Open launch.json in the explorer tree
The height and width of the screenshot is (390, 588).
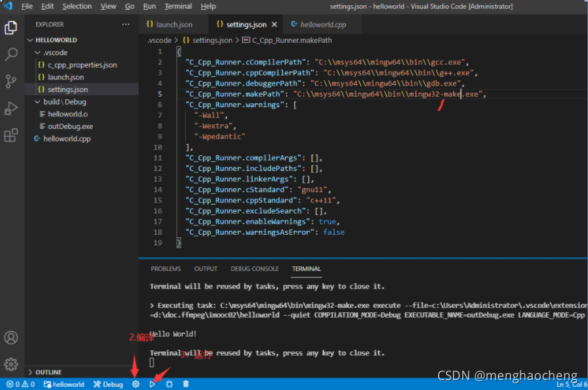pos(82,77)
